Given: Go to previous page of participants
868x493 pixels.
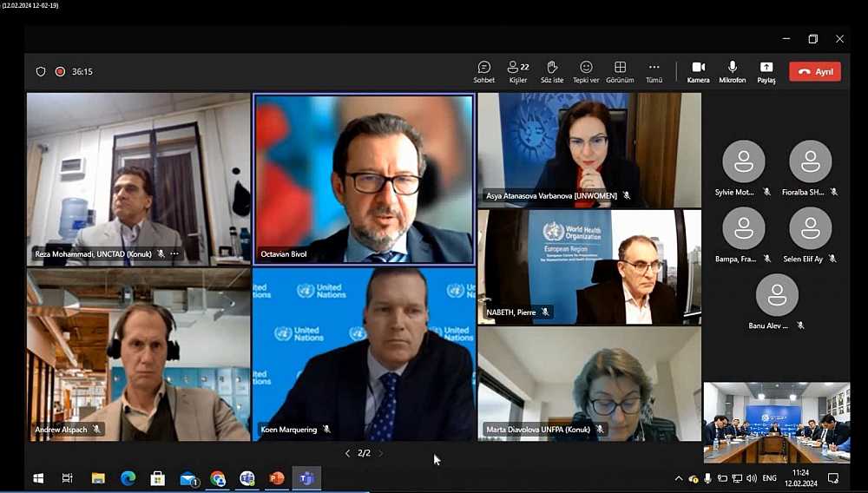Looking at the screenshot, I should (348, 453).
